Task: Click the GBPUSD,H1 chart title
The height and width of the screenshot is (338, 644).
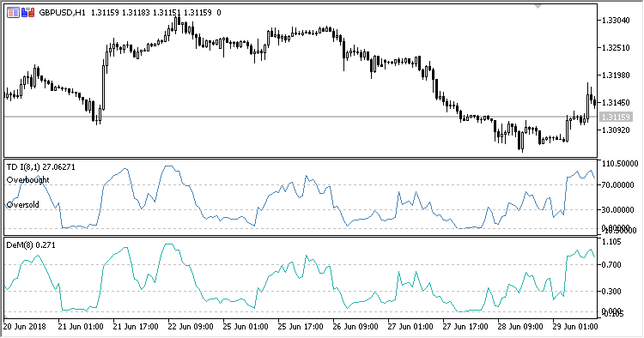Action: pos(63,13)
